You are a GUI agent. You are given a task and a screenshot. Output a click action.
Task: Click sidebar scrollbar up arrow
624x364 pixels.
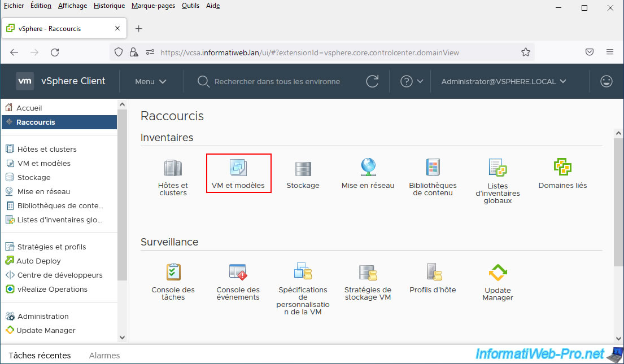(x=122, y=104)
